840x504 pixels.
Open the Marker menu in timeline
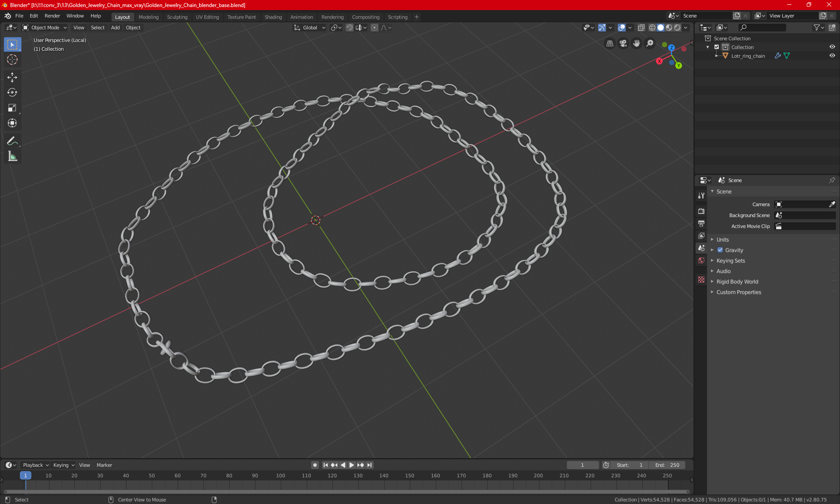104,465
